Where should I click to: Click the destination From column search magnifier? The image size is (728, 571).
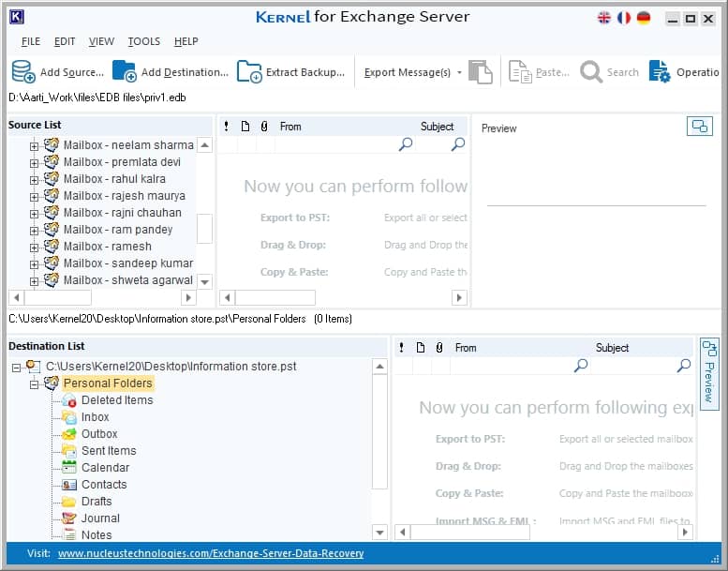pos(580,365)
